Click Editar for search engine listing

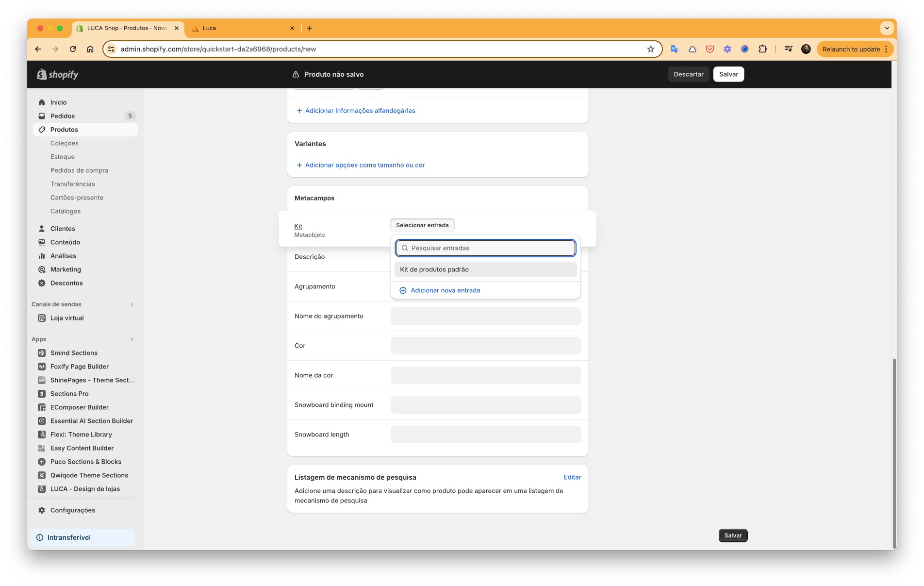(x=572, y=477)
